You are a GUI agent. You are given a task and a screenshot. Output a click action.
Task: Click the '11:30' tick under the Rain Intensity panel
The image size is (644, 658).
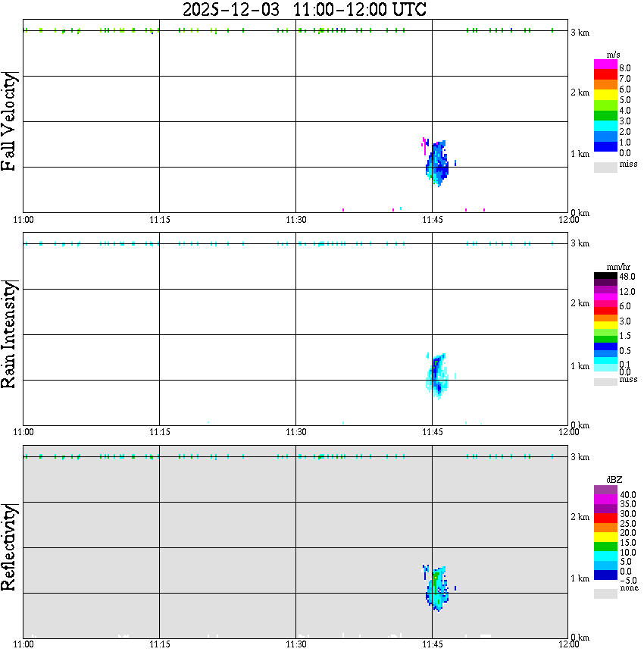coord(296,432)
